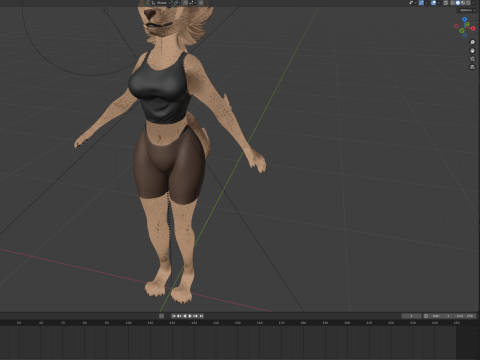This screenshot has height=360, width=480.
Task: Click the red X axis on navigation gizmo
Action: 473,28
